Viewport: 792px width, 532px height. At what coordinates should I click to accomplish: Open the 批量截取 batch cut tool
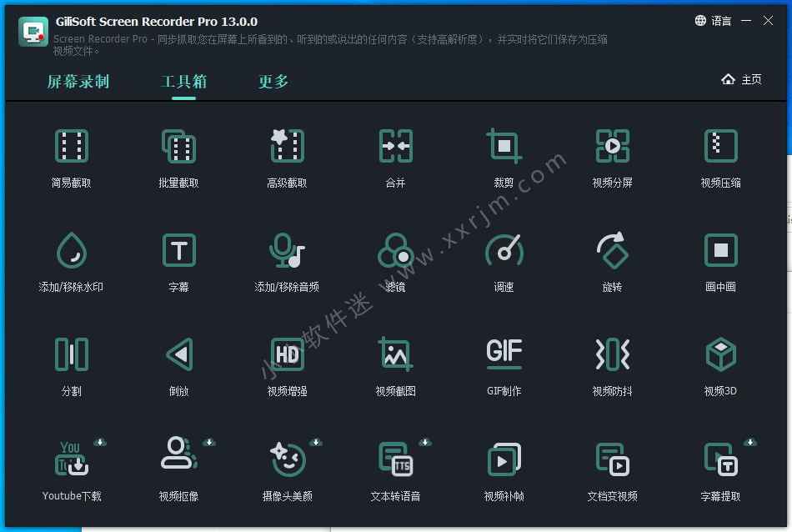pos(178,158)
